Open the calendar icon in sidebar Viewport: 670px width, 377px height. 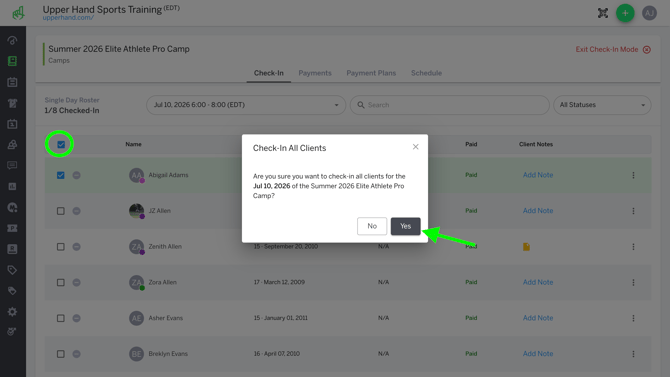12,82
